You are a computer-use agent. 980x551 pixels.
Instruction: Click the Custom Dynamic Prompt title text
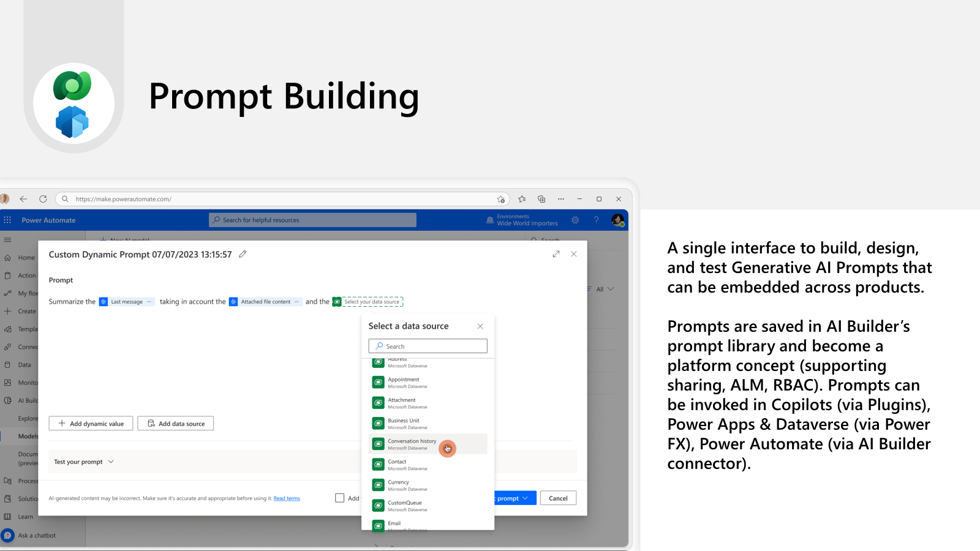[x=140, y=254]
